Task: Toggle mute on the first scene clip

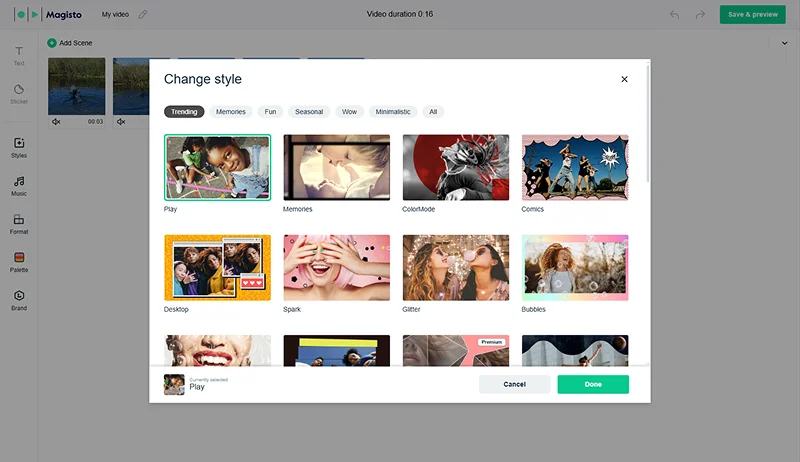Action: point(57,122)
